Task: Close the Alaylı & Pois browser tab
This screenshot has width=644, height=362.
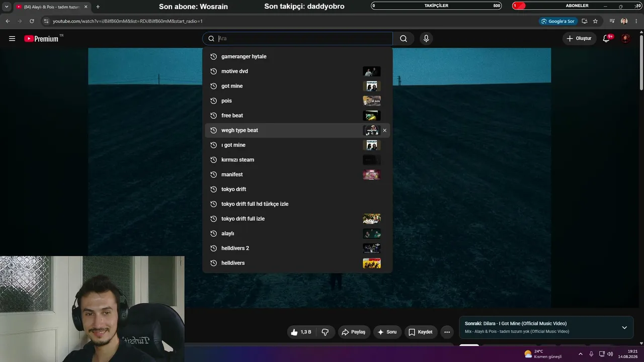Action: (86, 7)
